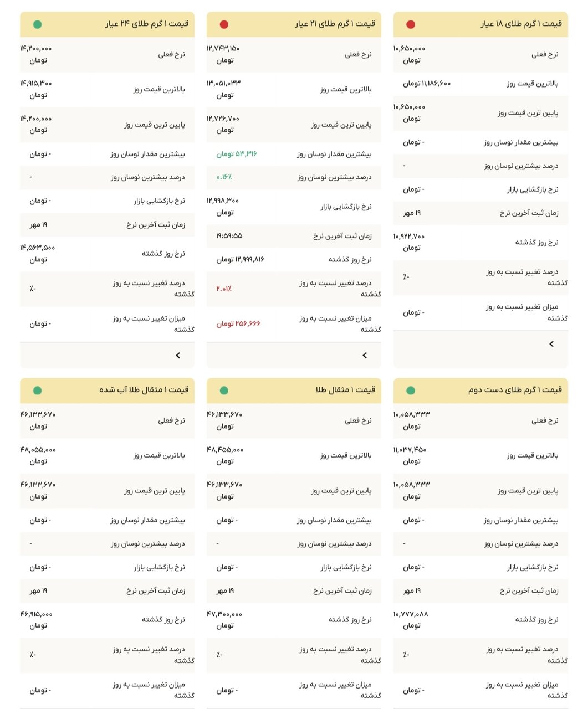Click the green dot on طلای دست دوم card
588x709 pixels.
pos(411,391)
